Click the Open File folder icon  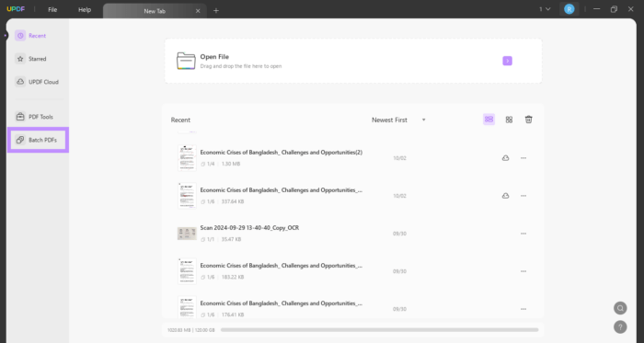(x=186, y=61)
